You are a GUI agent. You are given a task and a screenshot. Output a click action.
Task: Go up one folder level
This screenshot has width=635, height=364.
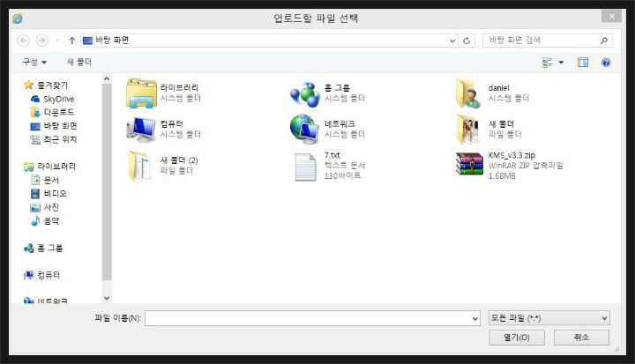[x=72, y=41]
